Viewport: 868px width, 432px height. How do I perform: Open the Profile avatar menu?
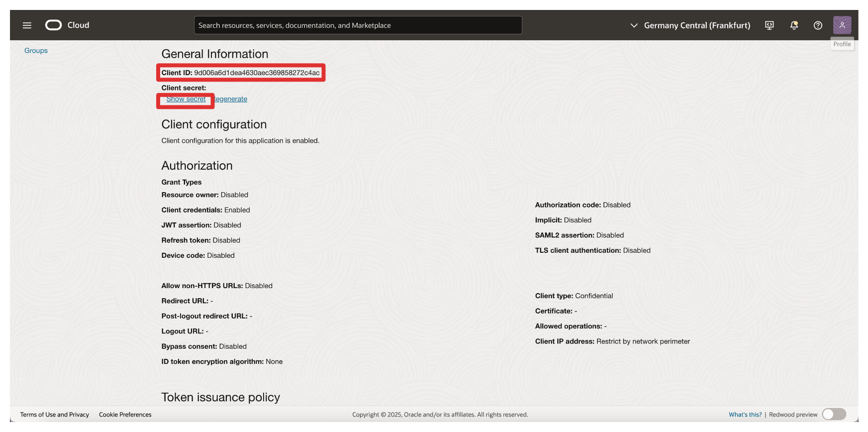pos(842,25)
